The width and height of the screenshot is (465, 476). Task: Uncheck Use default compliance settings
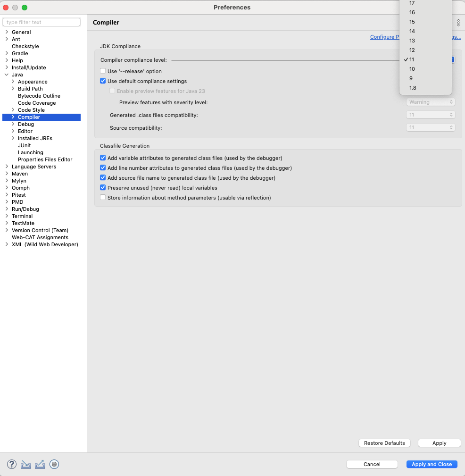103,81
